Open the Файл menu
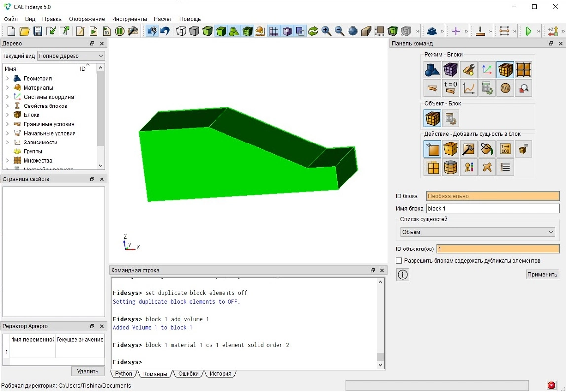Viewport: 566px width, 392px height. click(x=10, y=19)
